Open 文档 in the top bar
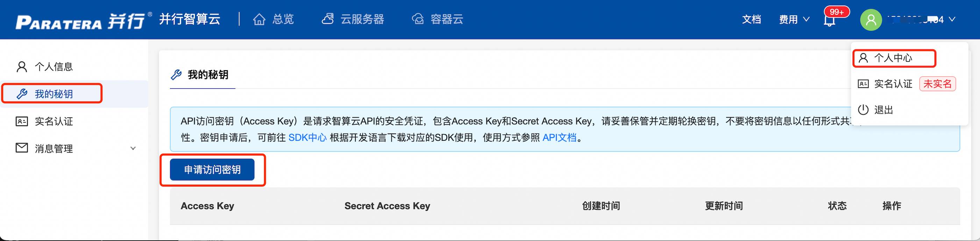Image resolution: width=980 pixels, height=241 pixels. click(751, 19)
